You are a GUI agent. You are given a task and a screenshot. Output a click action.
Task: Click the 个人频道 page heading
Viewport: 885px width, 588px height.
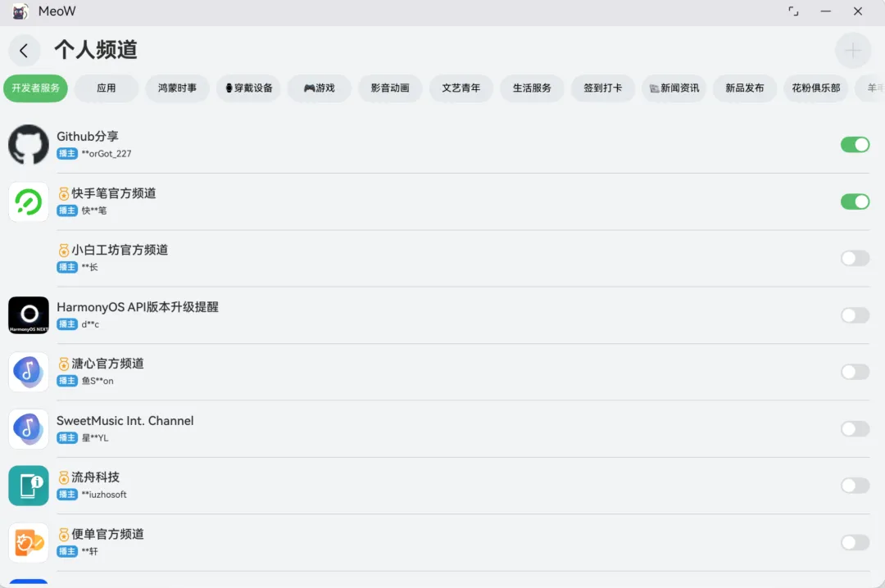[x=96, y=50]
